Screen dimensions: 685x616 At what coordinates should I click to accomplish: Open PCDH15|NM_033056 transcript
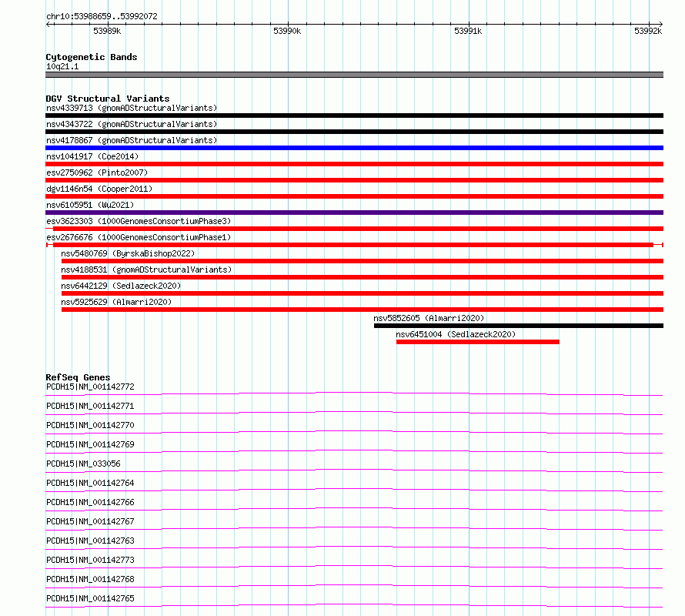click(83, 464)
